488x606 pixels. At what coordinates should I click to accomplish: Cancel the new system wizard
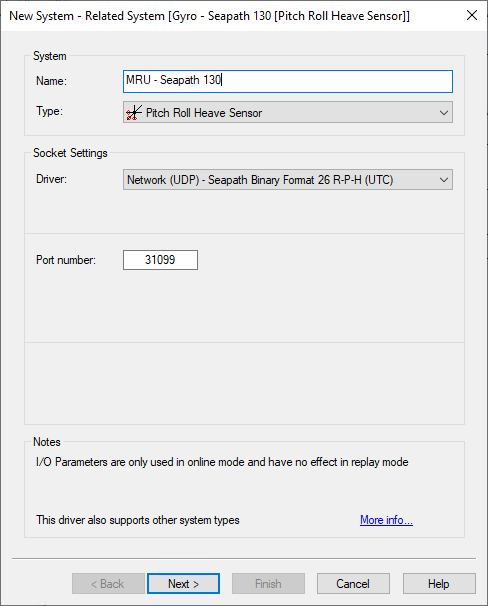[x=353, y=583]
